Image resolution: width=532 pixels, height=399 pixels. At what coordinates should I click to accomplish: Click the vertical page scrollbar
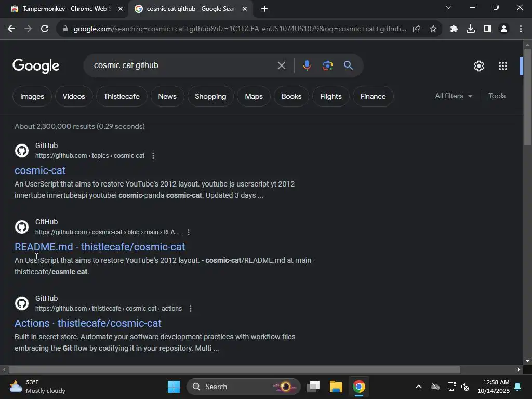[x=527, y=97]
